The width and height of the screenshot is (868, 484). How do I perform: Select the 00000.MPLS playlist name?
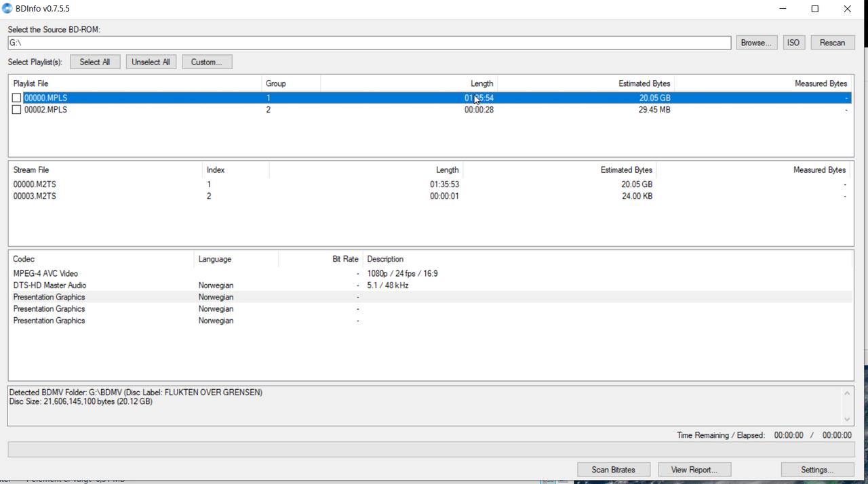(x=45, y=98)
